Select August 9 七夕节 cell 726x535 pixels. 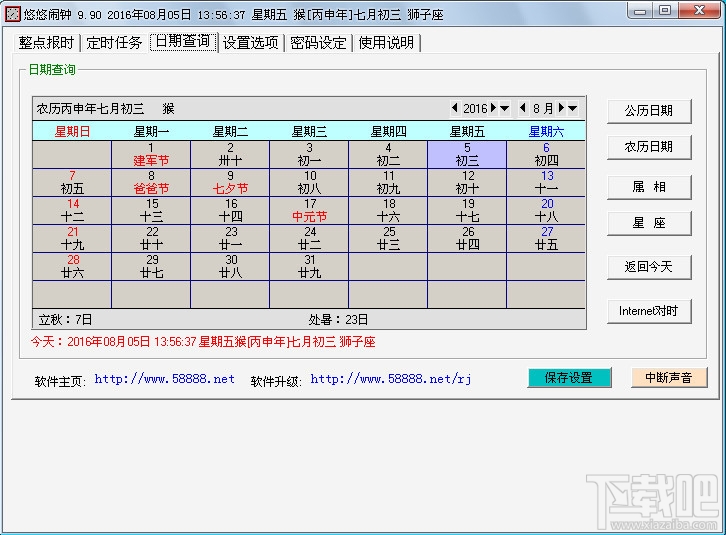coord(230,183)
